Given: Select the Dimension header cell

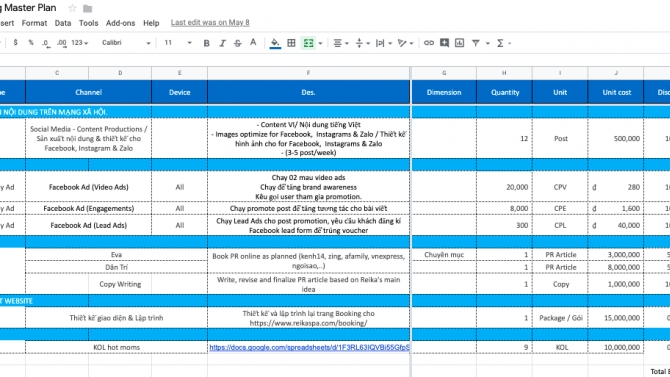Looking at the screenshot, I should [444, 92].
